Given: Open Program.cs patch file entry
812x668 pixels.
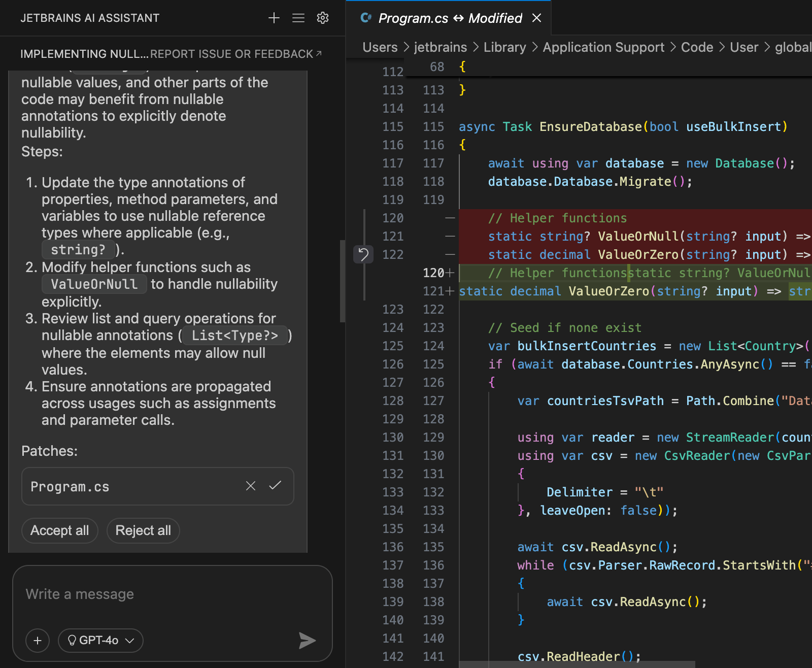Looking at the screenshot, I should tap(70, 487).
